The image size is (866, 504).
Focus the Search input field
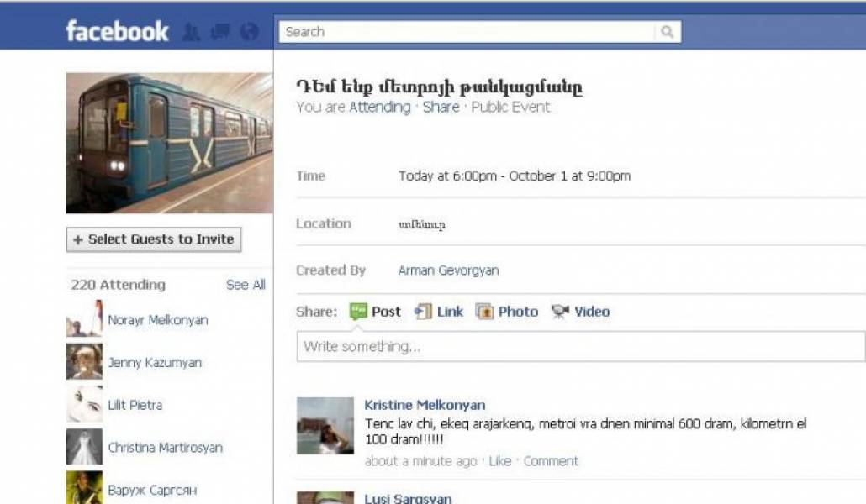click(467, 32)
